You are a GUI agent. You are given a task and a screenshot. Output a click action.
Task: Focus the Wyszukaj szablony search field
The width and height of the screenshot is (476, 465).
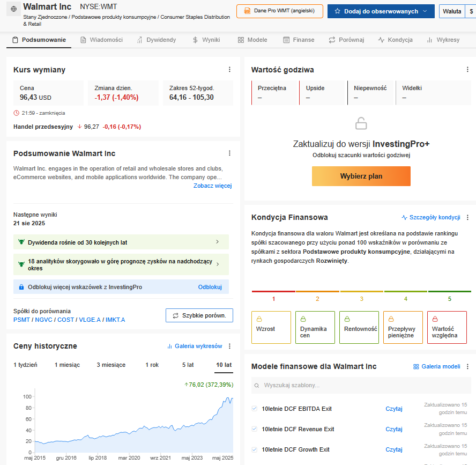click(361, 385)
